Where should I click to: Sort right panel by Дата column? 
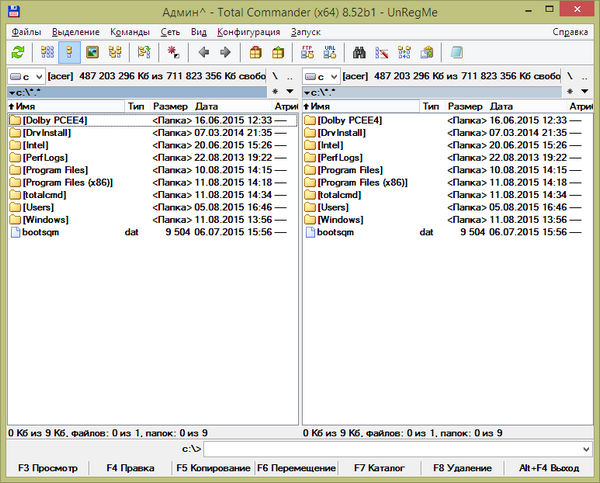pos(527,106)
